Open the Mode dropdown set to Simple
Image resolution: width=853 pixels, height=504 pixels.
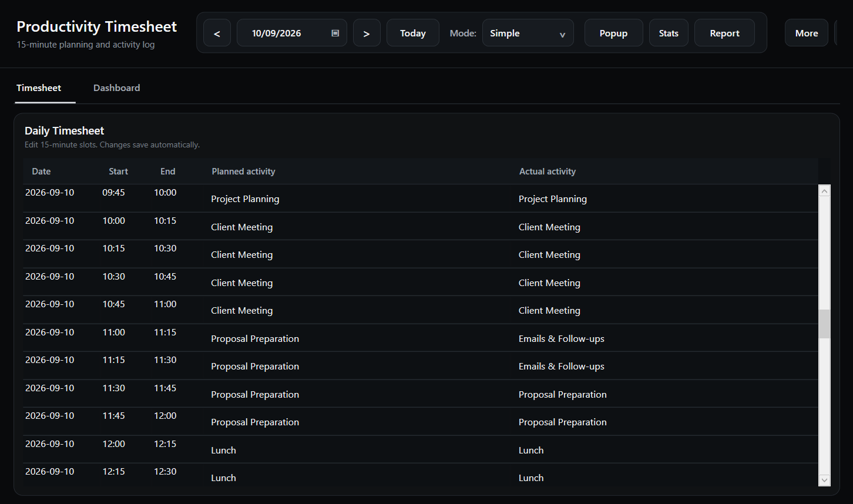coord(528,33)
